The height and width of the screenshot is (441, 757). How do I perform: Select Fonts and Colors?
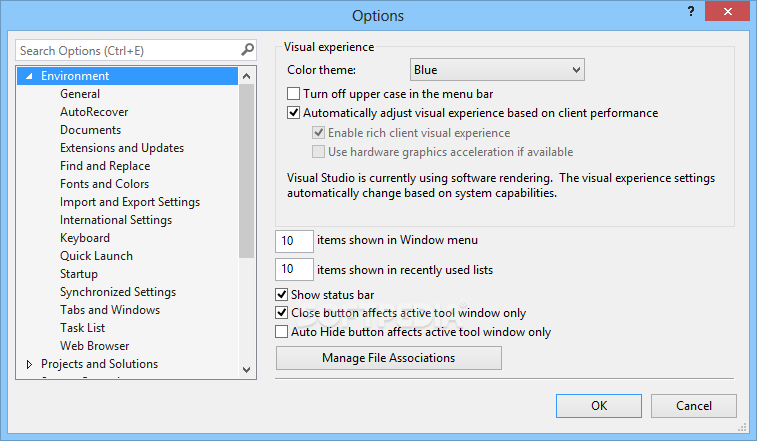[104, 184]
